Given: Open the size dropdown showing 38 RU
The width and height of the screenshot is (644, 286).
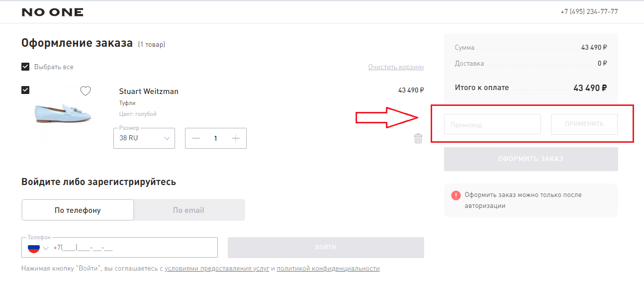Looking at the screenshot, I should tap(144, 138).
